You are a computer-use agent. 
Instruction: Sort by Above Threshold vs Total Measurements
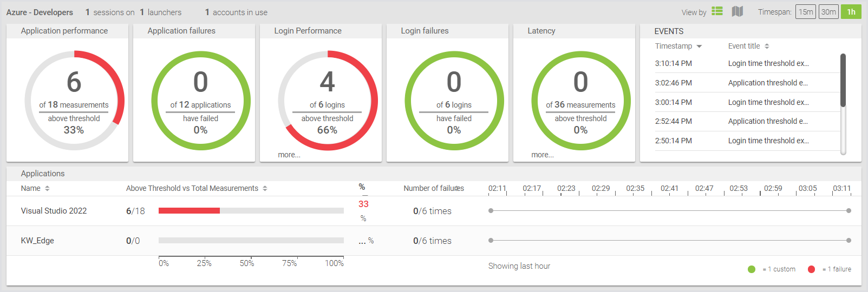tap(265, 188)
